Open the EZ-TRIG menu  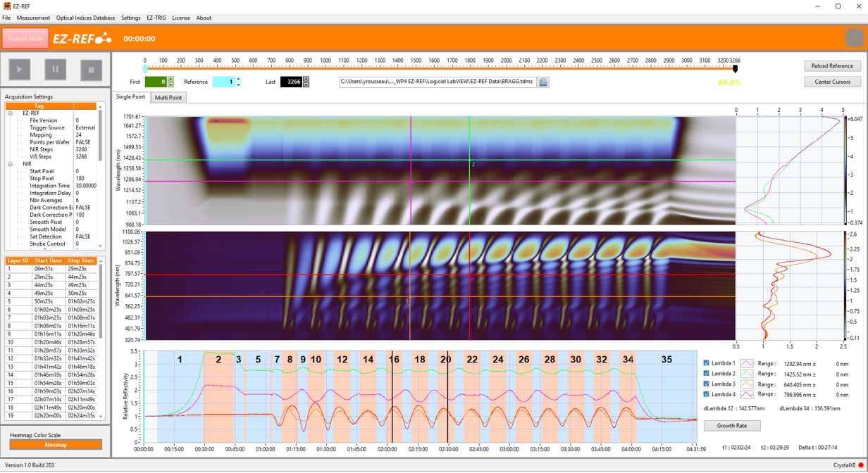click(156, 18)
